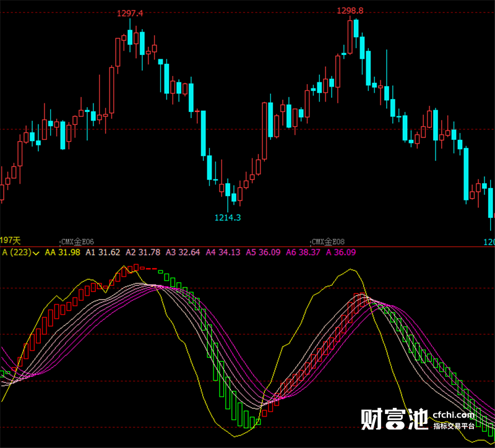Open the A (223) indicator dropdown chevron

pyautogui.click(x=36, y=253)
